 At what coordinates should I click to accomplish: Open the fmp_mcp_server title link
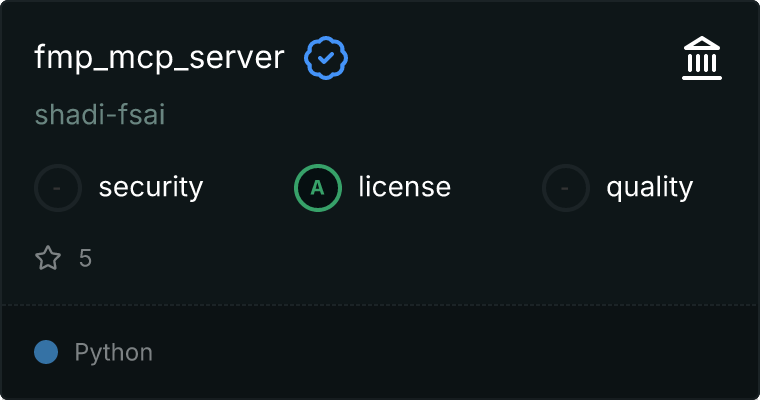[x=160, y=59]
